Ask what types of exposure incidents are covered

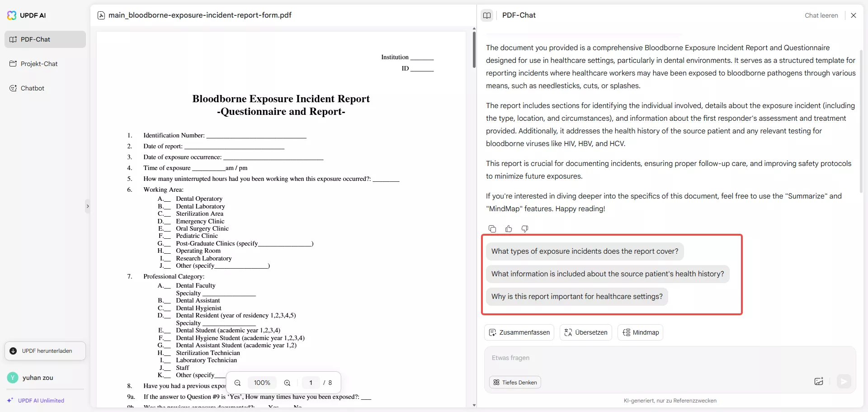tap(585, 251)
